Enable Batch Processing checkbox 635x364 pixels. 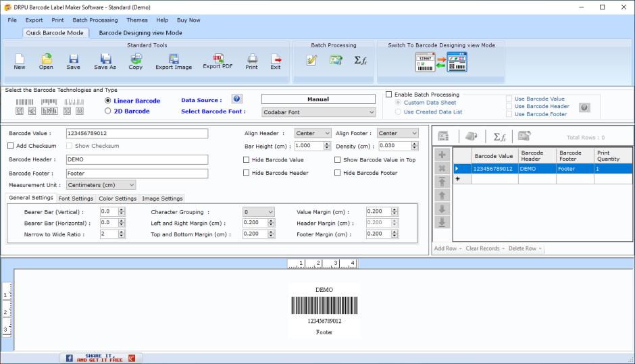389,95
